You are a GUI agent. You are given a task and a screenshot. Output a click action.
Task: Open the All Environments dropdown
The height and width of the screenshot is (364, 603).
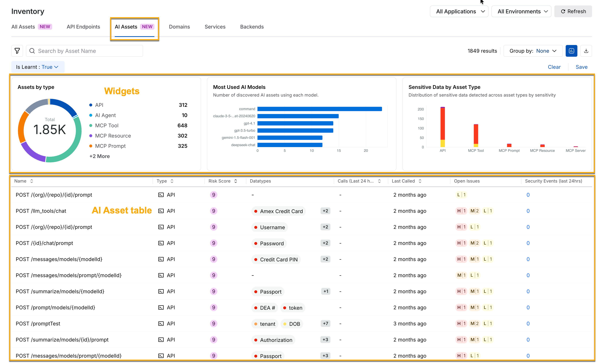[521, 12]
